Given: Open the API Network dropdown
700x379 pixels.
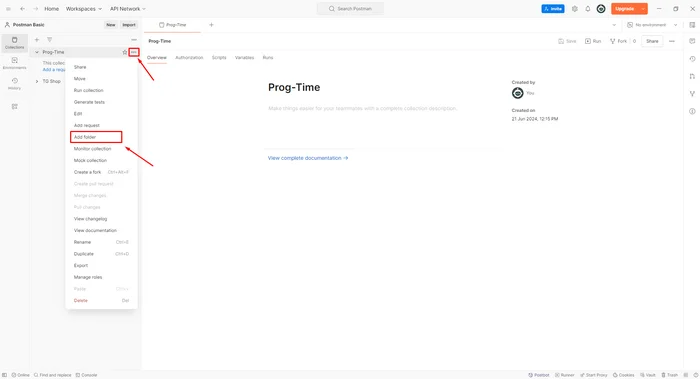Looking at the screenshot, I should click(128, 8).
